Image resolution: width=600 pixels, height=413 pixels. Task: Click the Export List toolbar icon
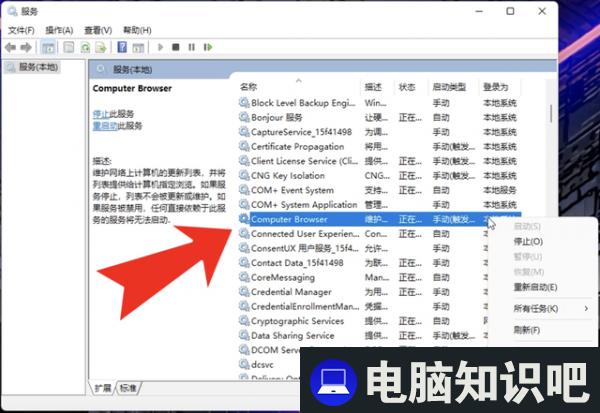(101, 47)
